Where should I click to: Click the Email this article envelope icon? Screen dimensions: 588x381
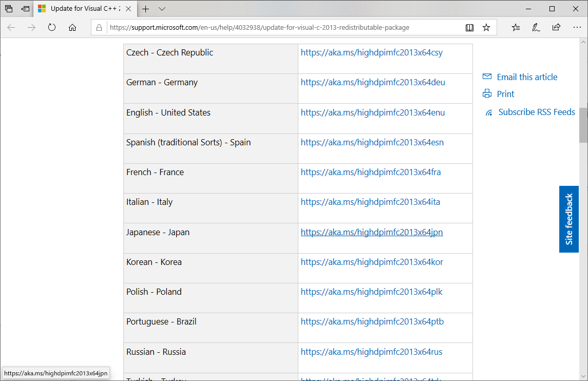[x=487, y=77]
